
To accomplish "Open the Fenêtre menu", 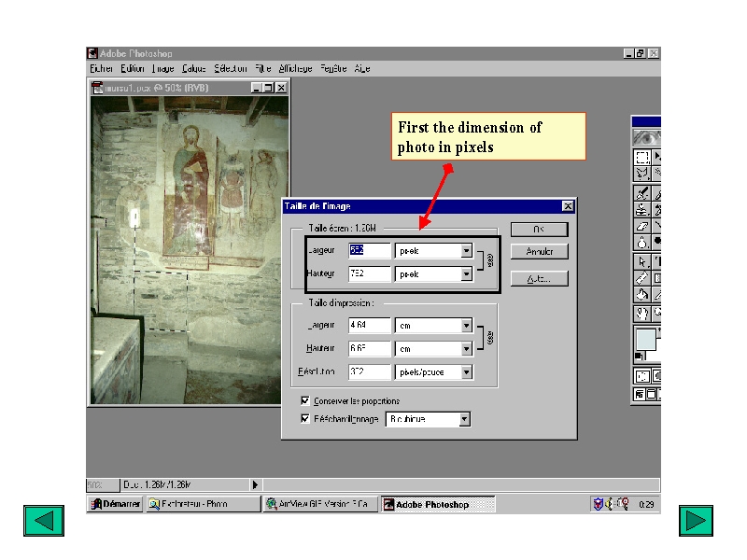I will tap(333, 68).
